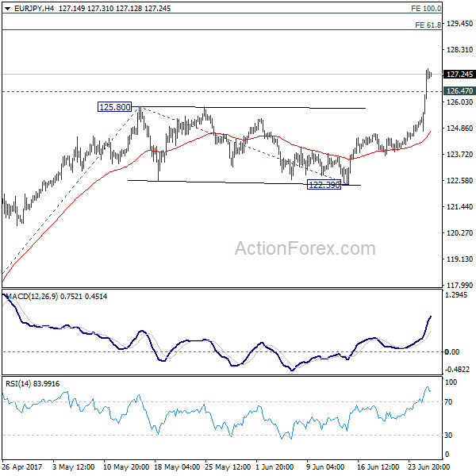Select the 126.470 level price tag

pos(459,90)
